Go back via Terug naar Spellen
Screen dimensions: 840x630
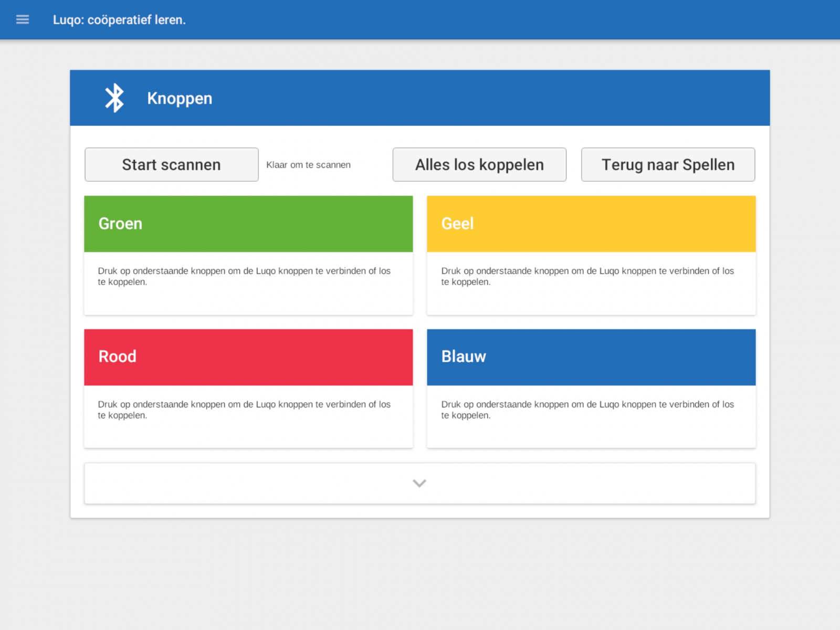[667, 165]
